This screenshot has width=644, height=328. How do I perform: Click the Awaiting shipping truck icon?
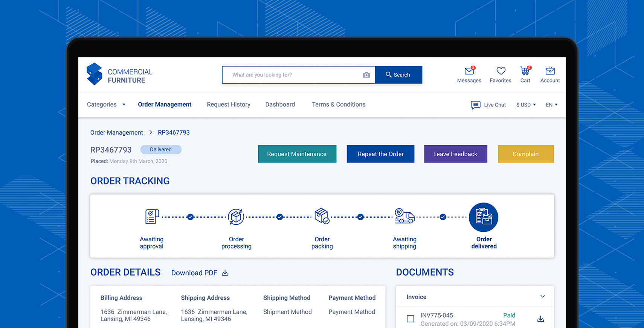[x=404, y=216]
